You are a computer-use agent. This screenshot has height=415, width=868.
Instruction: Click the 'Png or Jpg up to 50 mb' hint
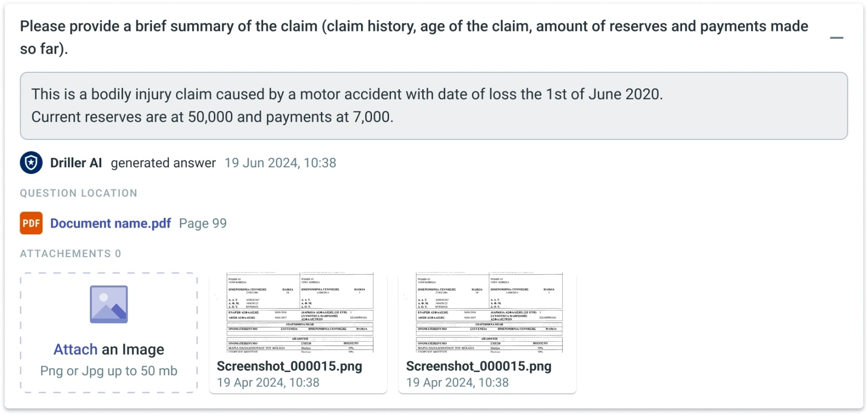[109, 371]
